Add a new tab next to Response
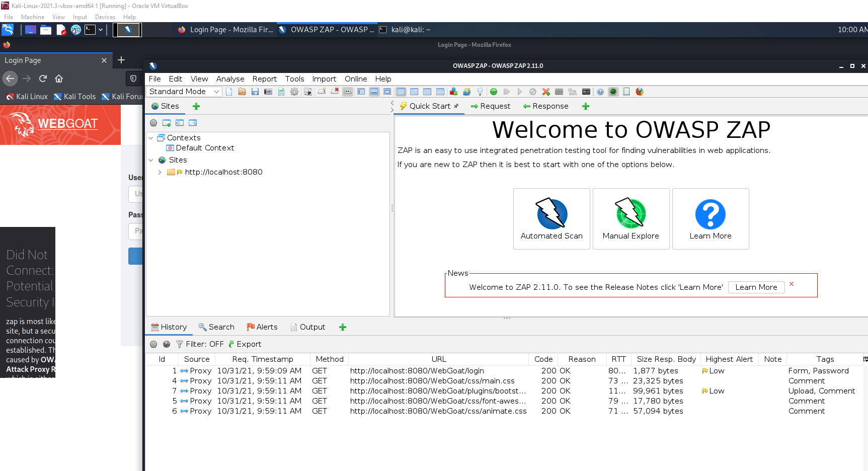 tap(586, 106)
